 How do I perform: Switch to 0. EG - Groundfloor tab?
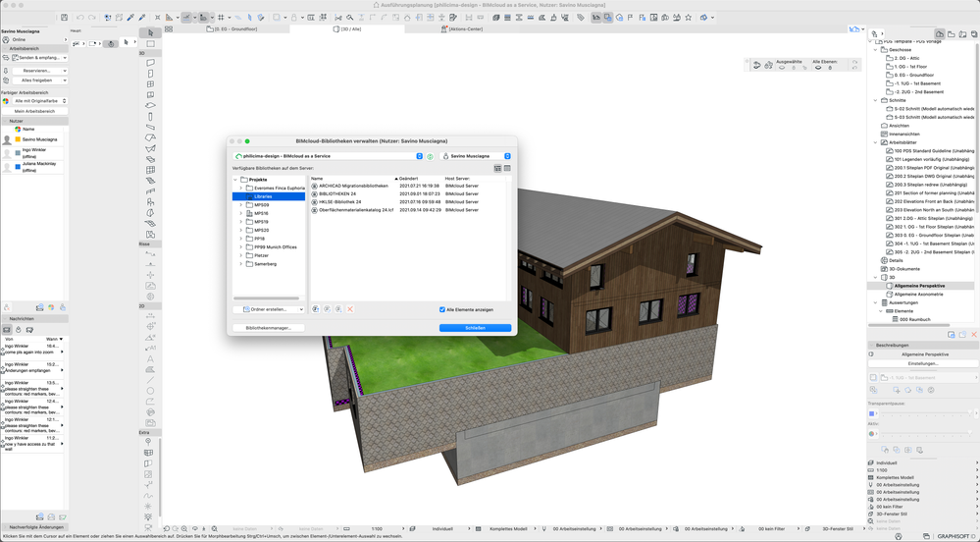click(x=232, y=28)
